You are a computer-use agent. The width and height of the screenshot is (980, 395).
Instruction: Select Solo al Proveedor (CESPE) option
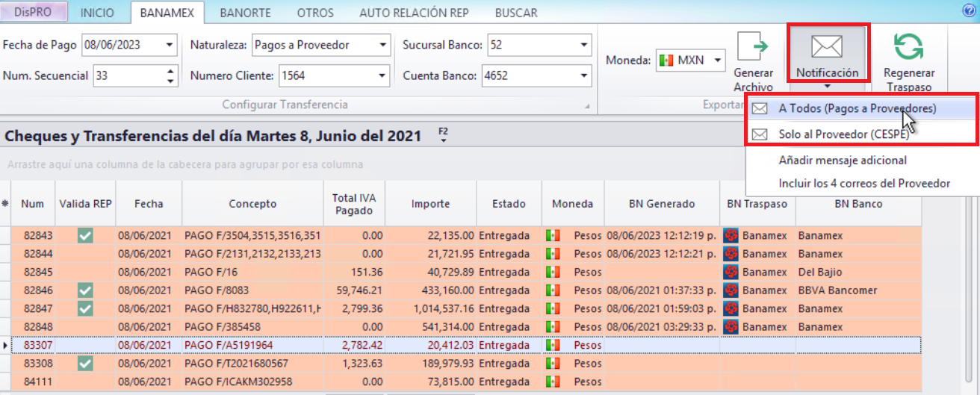coord(862,134)
